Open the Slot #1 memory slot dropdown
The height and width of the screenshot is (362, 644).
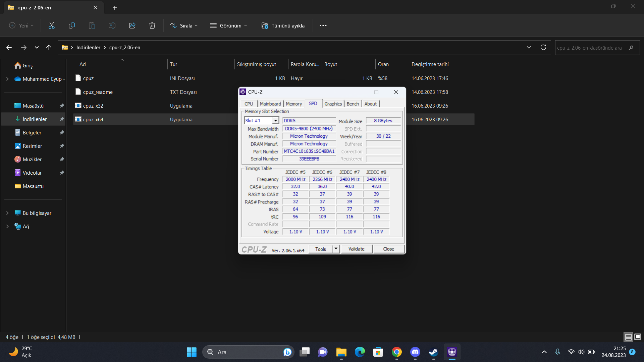pos(275,121)
